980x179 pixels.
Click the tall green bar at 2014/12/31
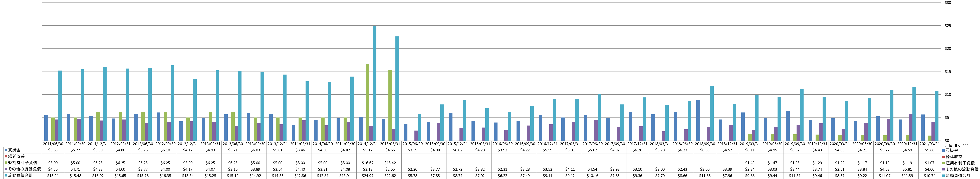tap(368, 102)
